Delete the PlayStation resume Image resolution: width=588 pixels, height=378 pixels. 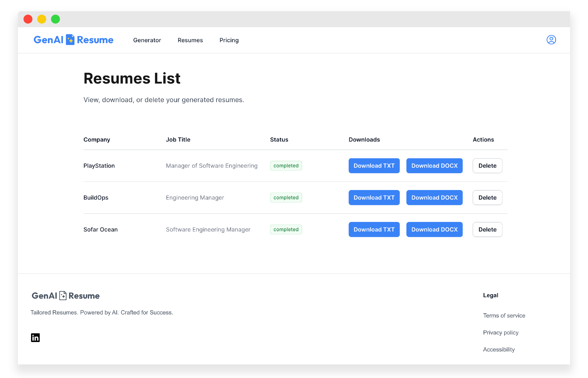487,166
